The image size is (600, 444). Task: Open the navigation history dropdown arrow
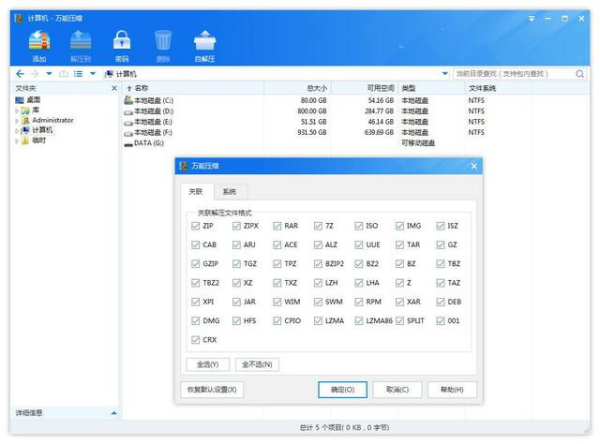coord(49,73)
